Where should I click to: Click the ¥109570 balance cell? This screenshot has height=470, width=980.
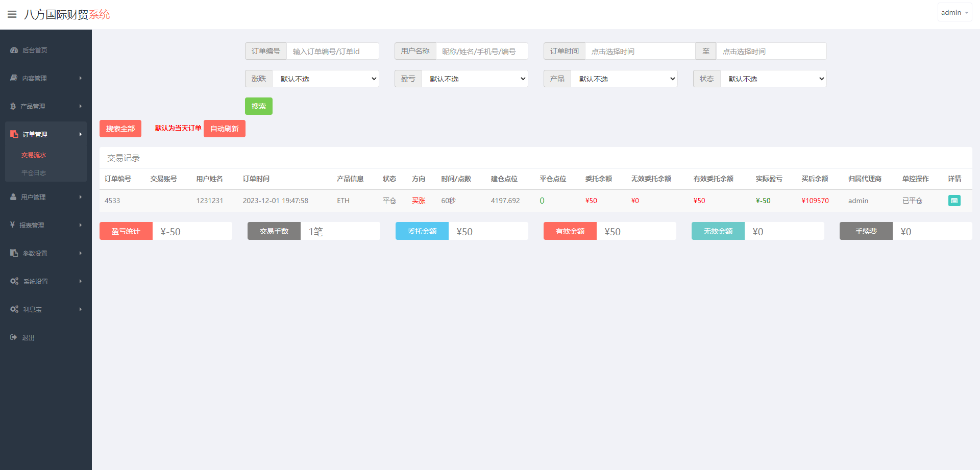[815, 201]
